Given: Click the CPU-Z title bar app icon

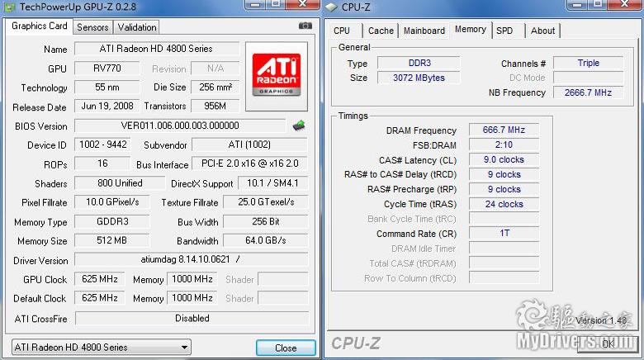Looking at the screenshot, I should point(331,7).
